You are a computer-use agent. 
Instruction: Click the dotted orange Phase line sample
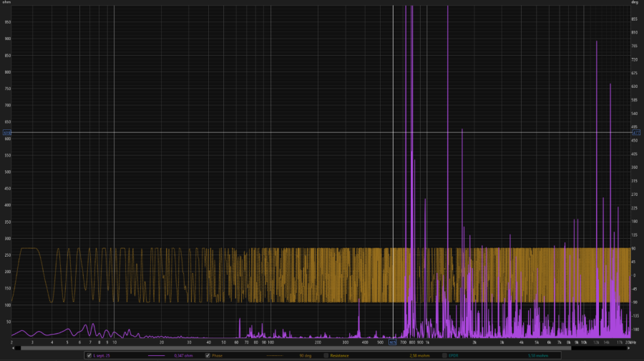click(x=274, y=356)
